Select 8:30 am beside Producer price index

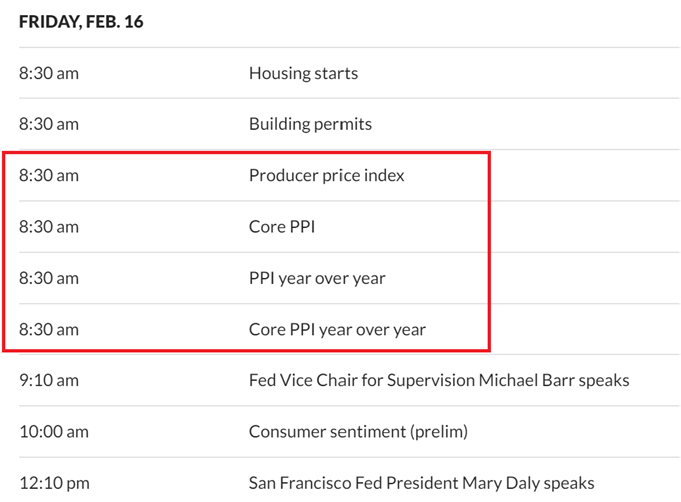[x=48, y=175]
